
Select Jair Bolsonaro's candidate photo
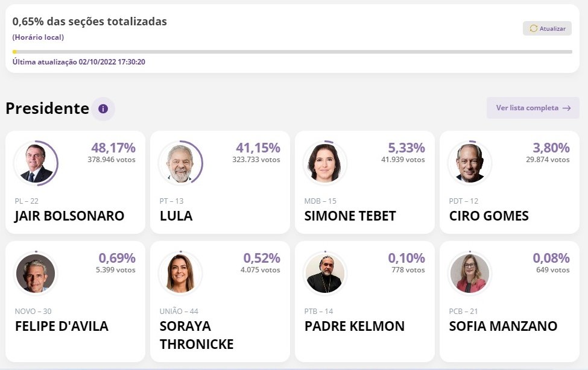[x=36, y=163]
